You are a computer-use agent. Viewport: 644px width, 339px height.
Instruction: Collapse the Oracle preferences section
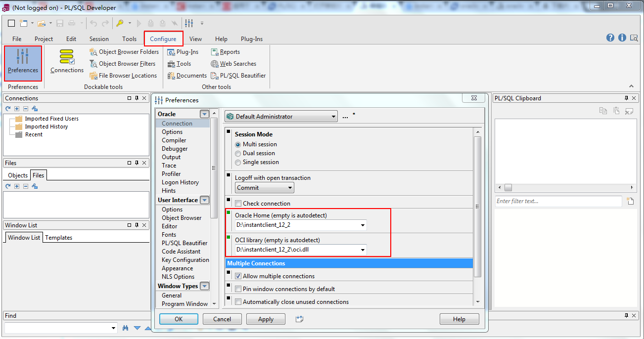click(204, 114)
